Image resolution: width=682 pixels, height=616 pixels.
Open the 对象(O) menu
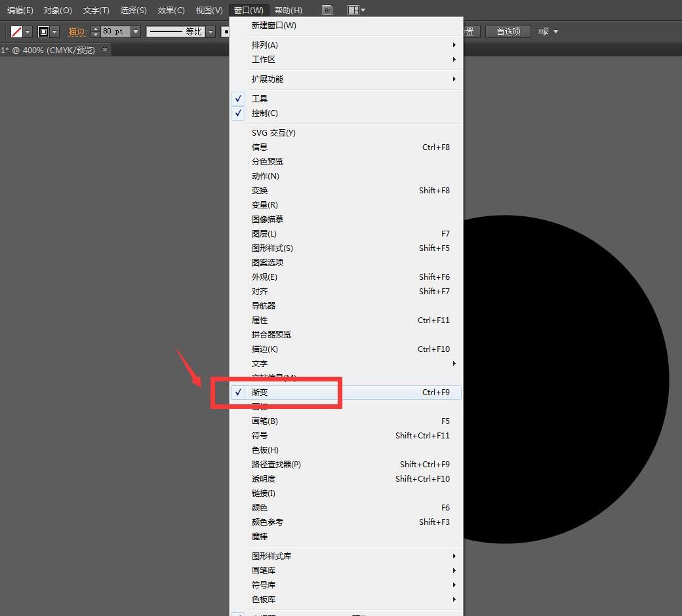click(x=58, y=10)
